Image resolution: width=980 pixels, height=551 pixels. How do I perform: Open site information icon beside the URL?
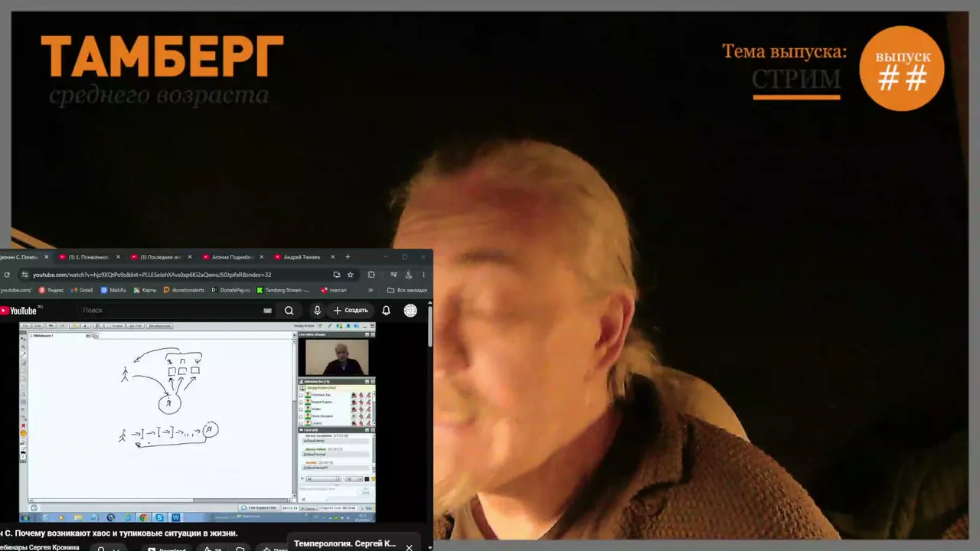pyautogui.click(x=24, y=275)
